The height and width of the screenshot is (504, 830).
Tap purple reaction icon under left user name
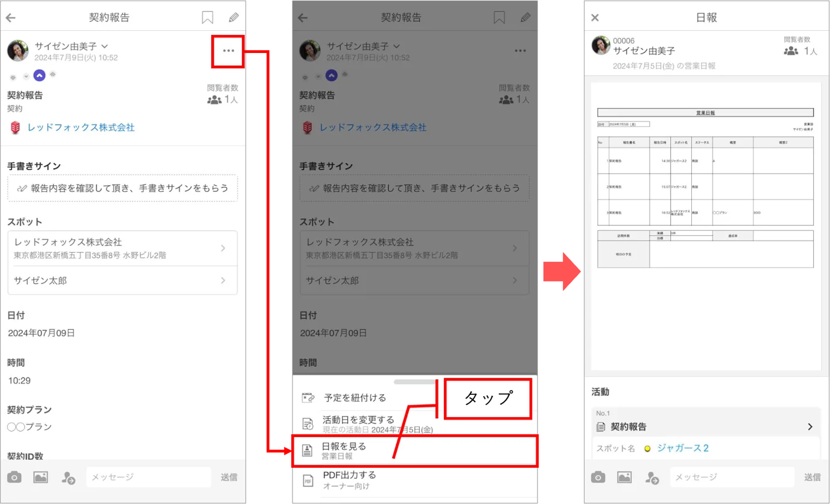coord(39,75)
